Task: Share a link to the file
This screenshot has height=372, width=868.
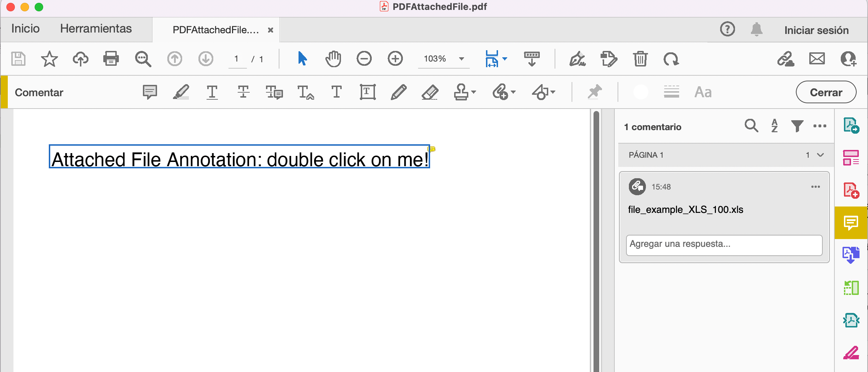Action: 786,59
